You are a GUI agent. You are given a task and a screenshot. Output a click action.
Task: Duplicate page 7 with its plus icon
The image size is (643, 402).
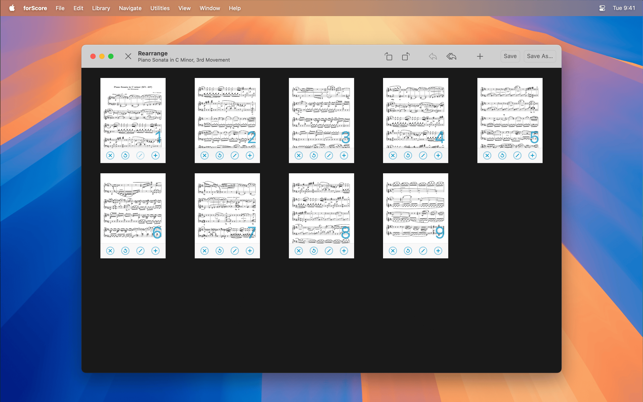250,251
